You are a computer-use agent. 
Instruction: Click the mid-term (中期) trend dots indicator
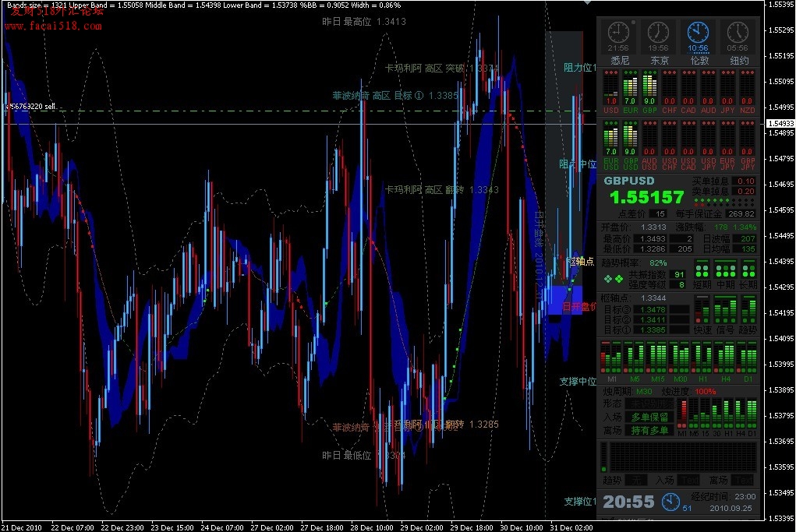725,269
